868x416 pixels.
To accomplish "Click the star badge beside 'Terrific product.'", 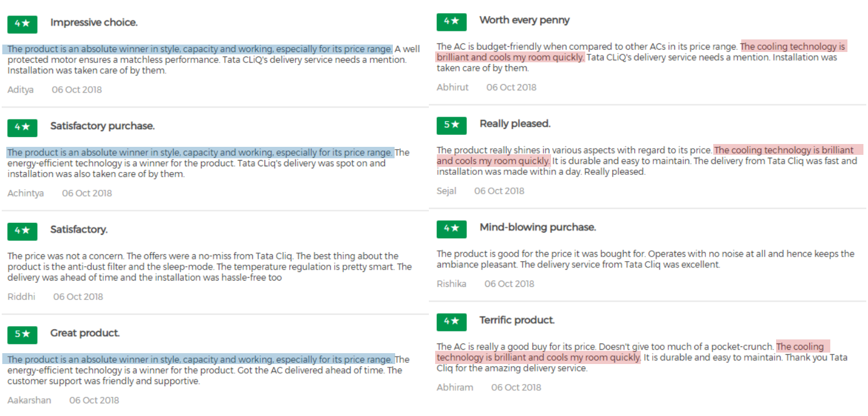I will [x=452, y=321].
